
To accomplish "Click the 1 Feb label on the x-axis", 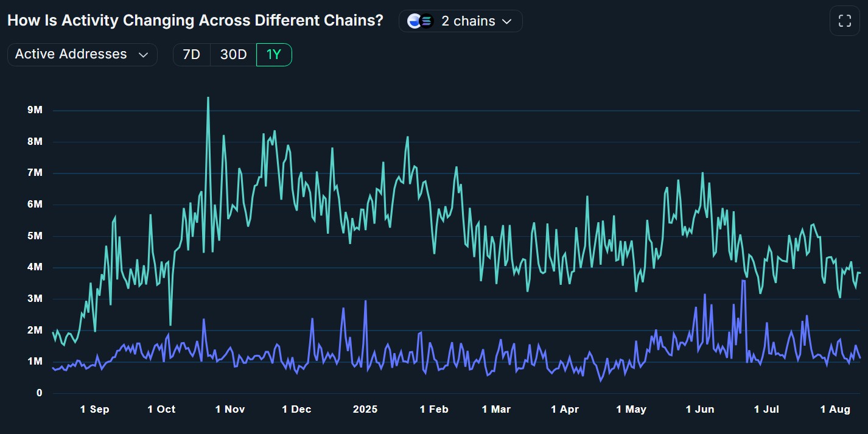I will click(x=433, y=409).
